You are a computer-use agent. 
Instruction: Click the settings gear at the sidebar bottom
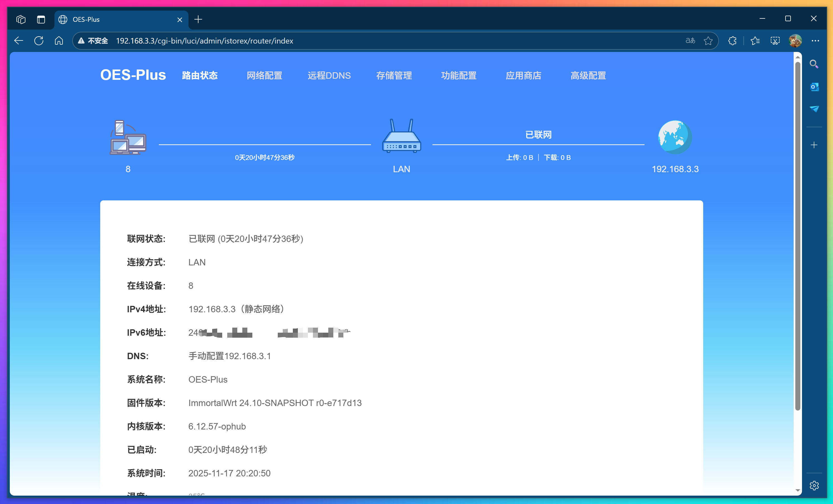click(814, 486)
